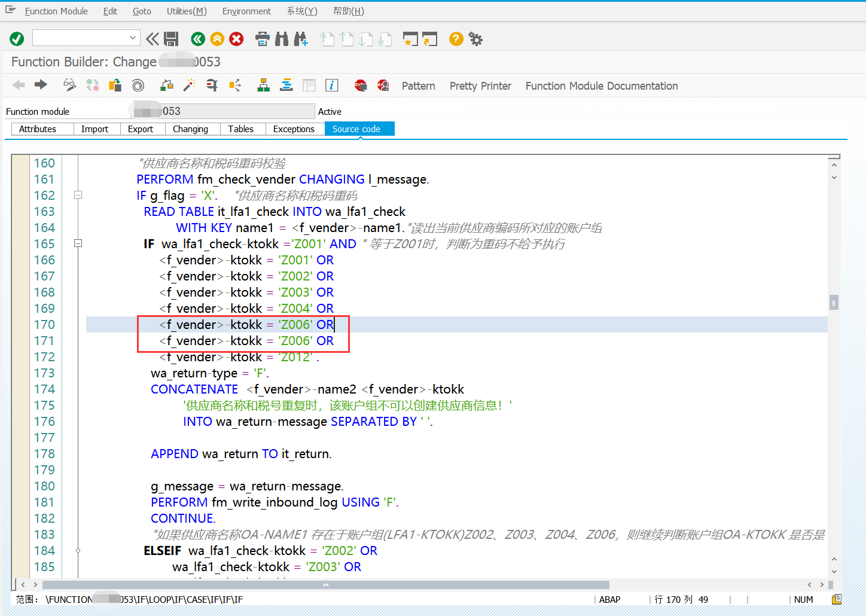Save the function module with diskette icon
This screenshot has height=616, width=866.
point(171,39)
